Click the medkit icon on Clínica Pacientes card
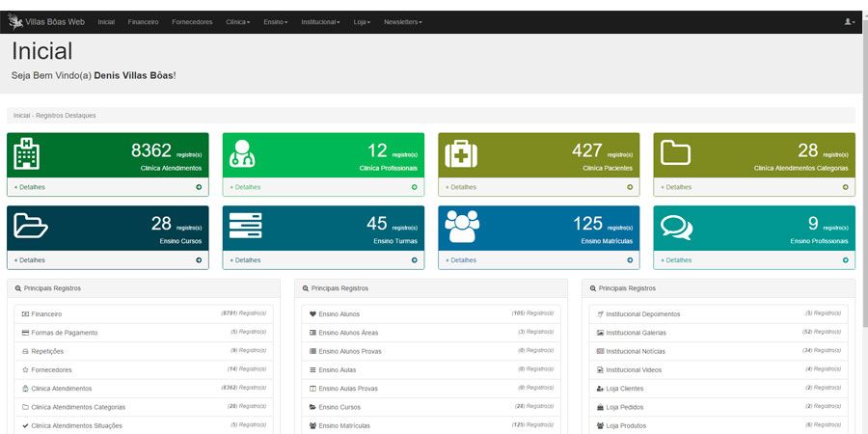This screenshot has width=868, height=434. (x=460, y=153)
